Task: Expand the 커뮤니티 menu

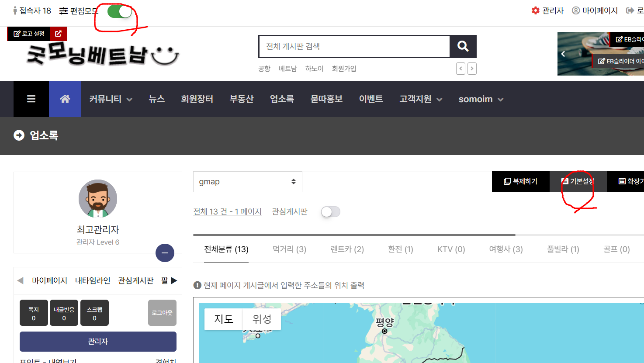Action: coord(111,99)
